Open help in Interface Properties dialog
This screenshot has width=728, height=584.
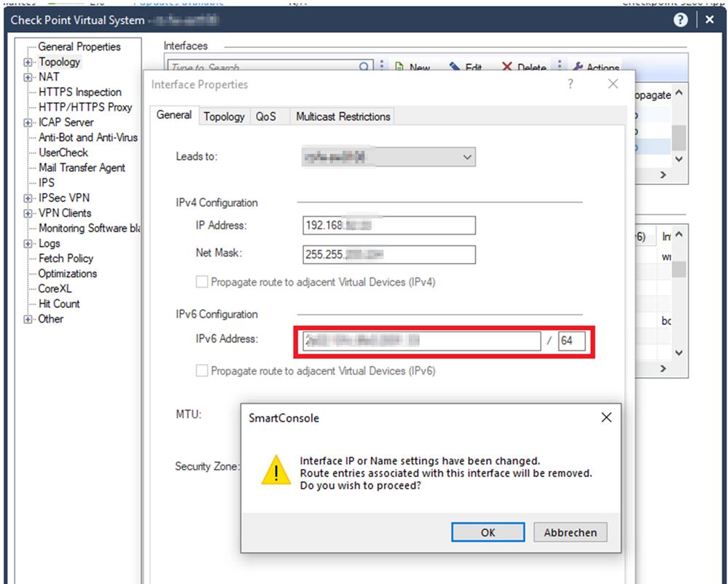[x=571, y=84]
